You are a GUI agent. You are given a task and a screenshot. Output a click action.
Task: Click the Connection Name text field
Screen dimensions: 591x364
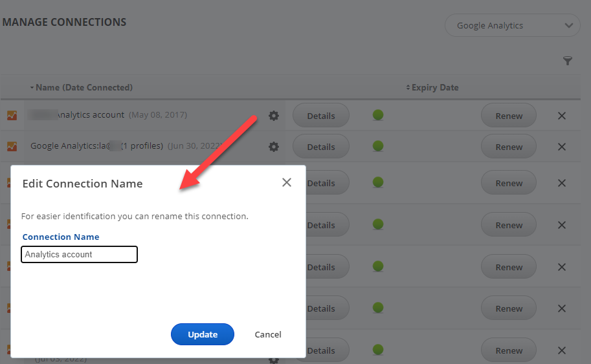(x=80, y=255)
